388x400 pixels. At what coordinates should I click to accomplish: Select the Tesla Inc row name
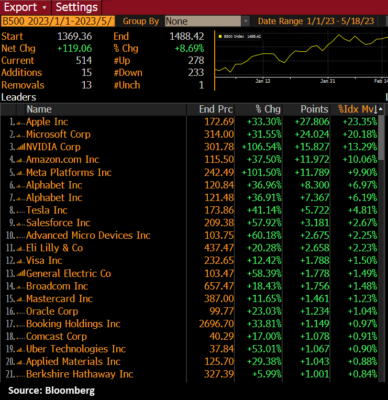(x=47, y=210)
